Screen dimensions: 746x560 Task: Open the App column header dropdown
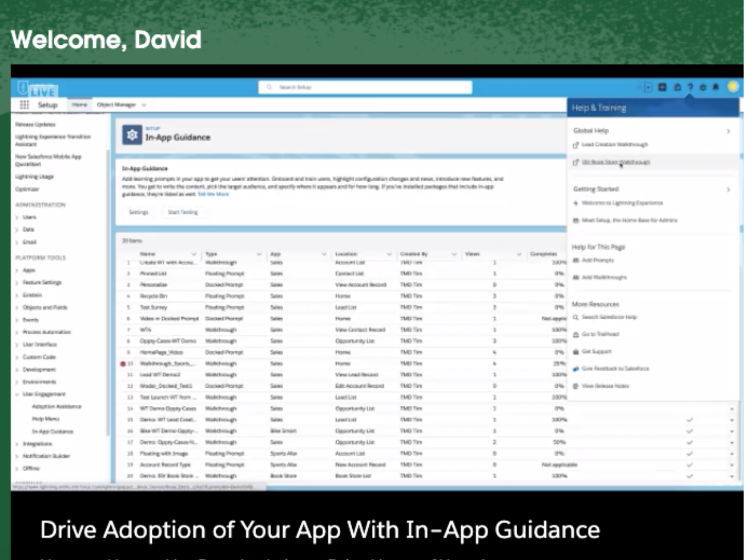coord(324,254)
